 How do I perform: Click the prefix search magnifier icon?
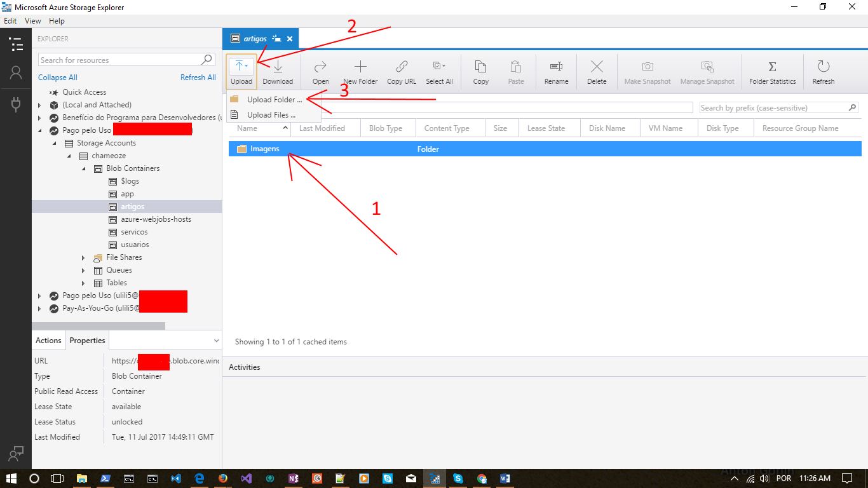tap(852, 107)
